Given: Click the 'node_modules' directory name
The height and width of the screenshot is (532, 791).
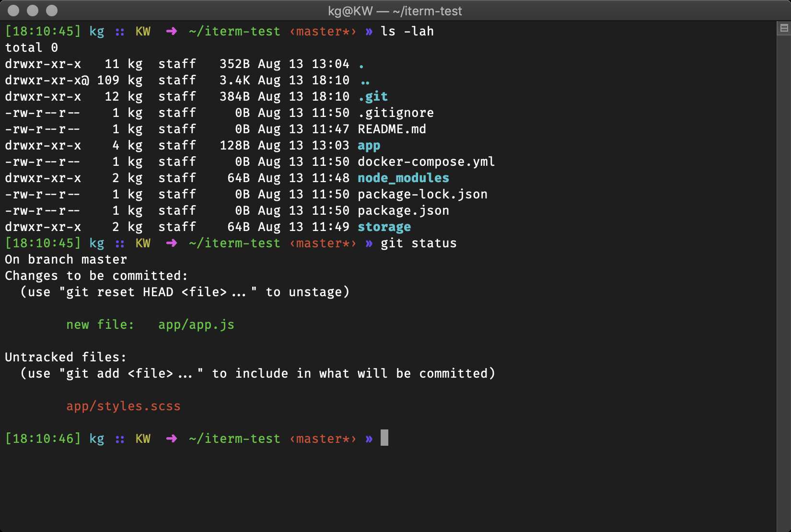Looking at the screenshot, I should [404, 178].
